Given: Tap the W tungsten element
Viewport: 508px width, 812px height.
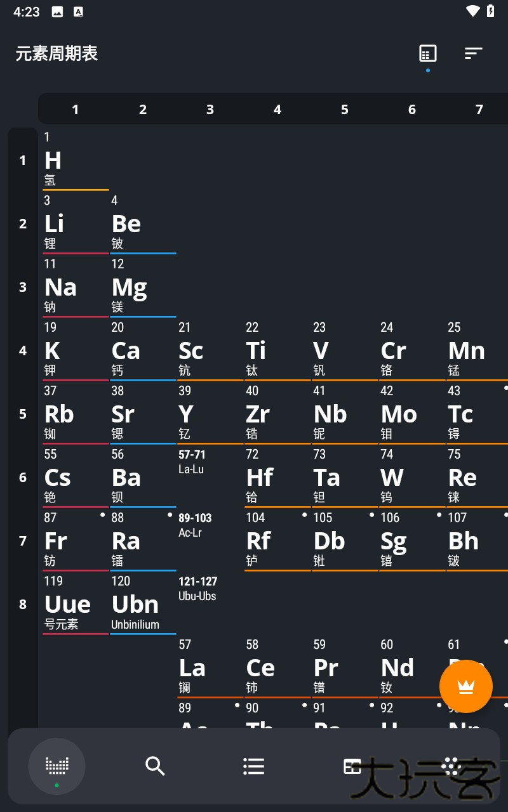Looking at the screenshot, I should [412, 478].
